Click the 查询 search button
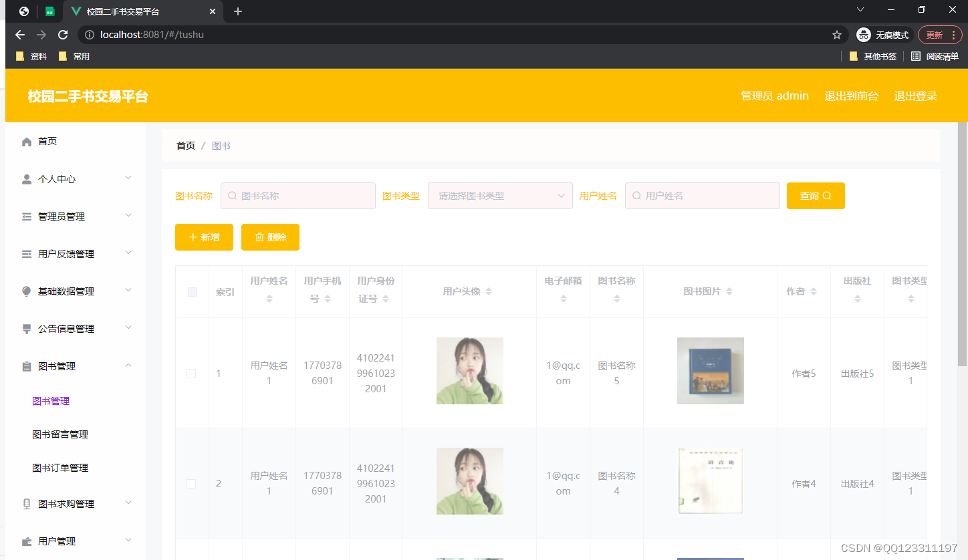Image resolution: width=968 pixels, height=560 pixels. (816, 196)
